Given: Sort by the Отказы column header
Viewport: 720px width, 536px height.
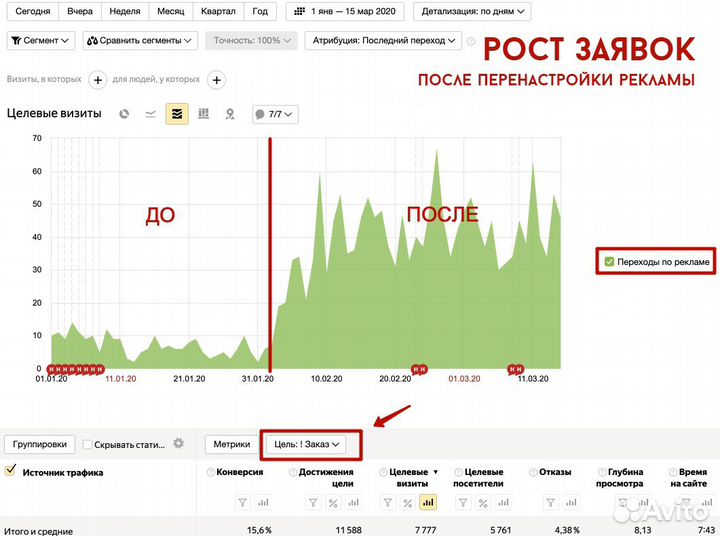Looking at the screenshot, I should point(555,472).
